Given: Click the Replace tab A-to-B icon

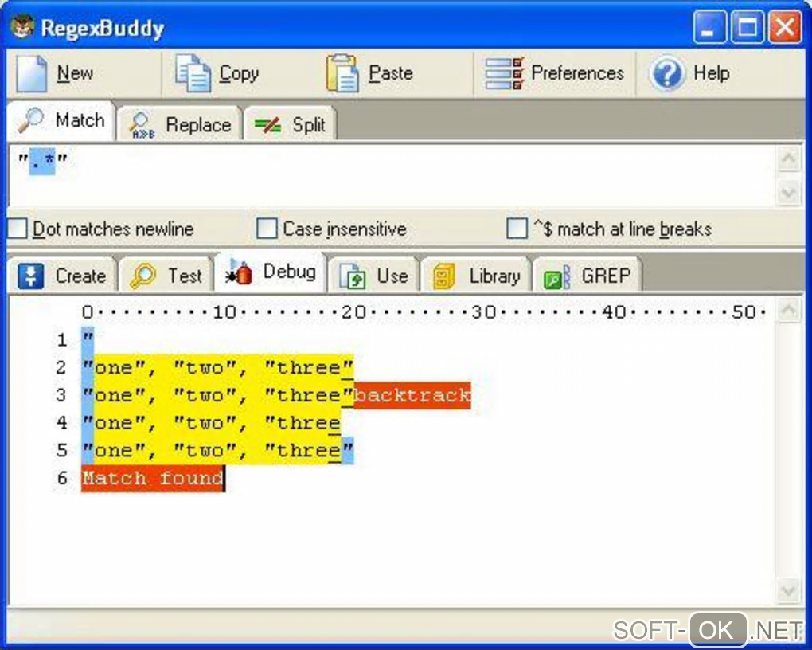Looking at the screenshot, I should (x=142, y=126).
